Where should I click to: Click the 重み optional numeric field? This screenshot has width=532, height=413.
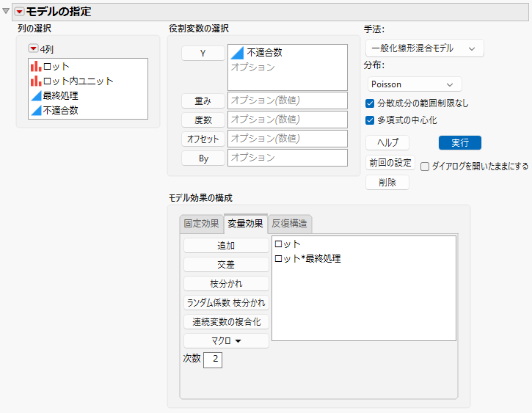[x=288, y=100]
